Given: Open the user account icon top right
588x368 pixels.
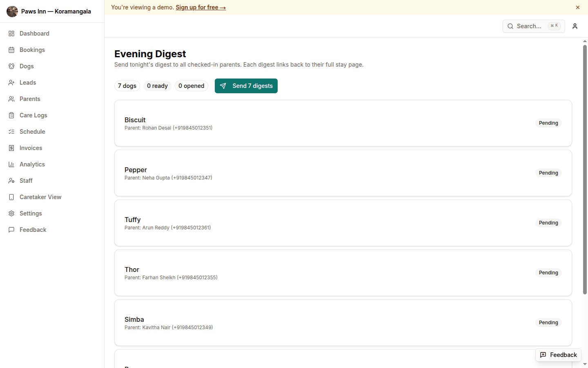Looking at the screenshot, I should pos(575,26).
